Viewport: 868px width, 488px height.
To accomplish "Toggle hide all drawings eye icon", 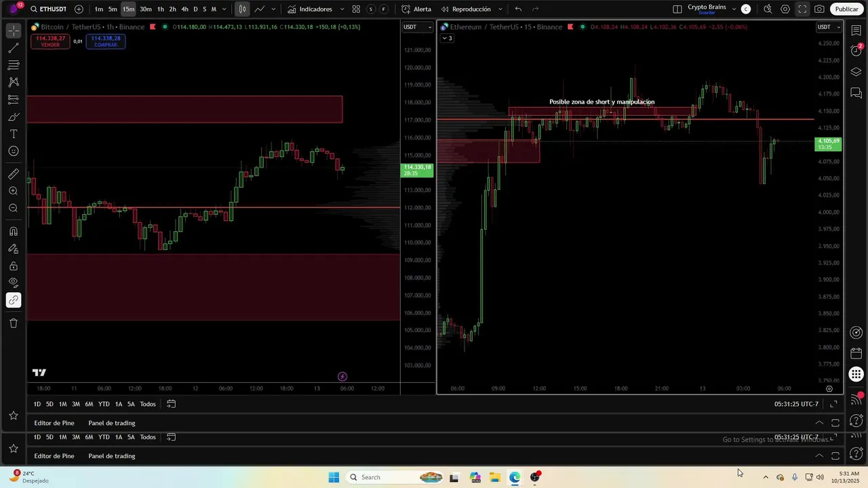I will (14, 283).
